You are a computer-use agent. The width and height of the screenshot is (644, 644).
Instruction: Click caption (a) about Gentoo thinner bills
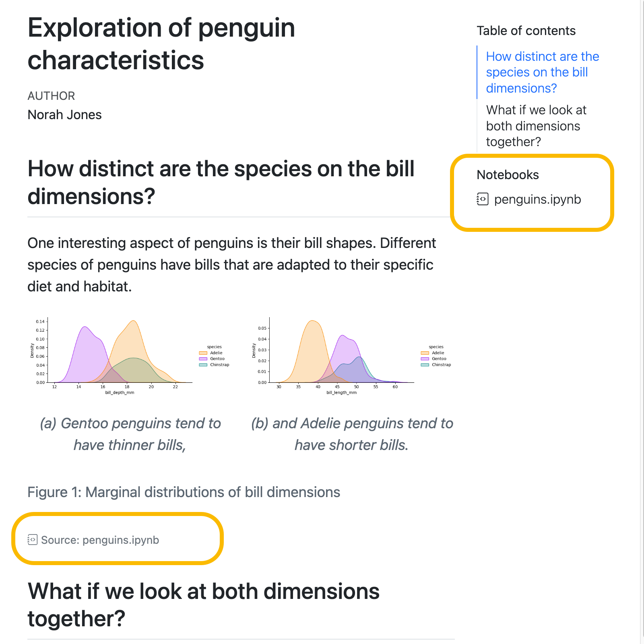tap(130, 434)
